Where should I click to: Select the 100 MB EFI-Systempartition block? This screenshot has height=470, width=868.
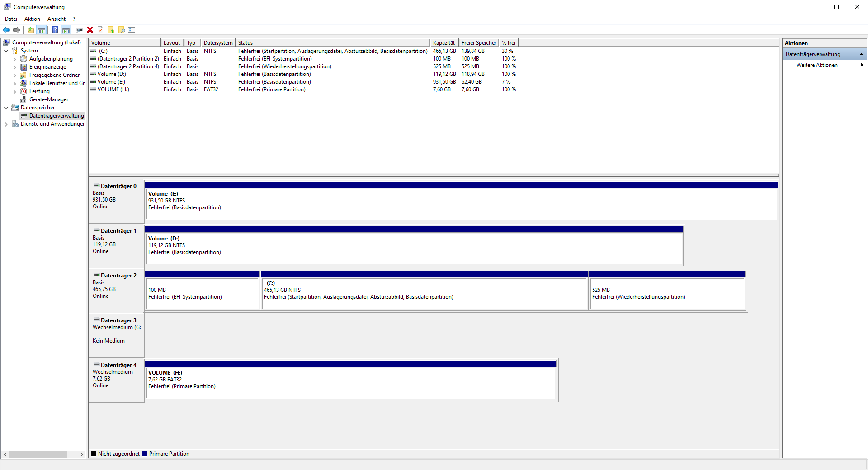click(202, 291)
